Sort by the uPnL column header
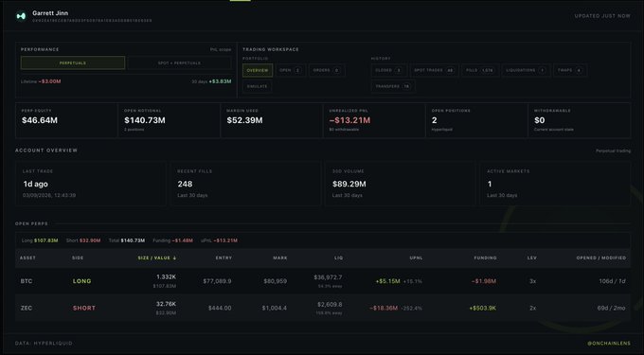 pos(416,257)
